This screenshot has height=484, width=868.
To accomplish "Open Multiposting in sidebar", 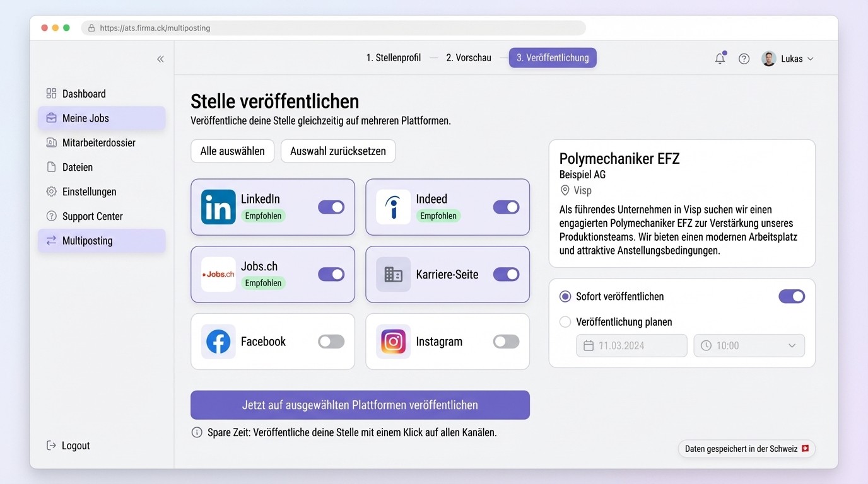I will pos(102,240).
